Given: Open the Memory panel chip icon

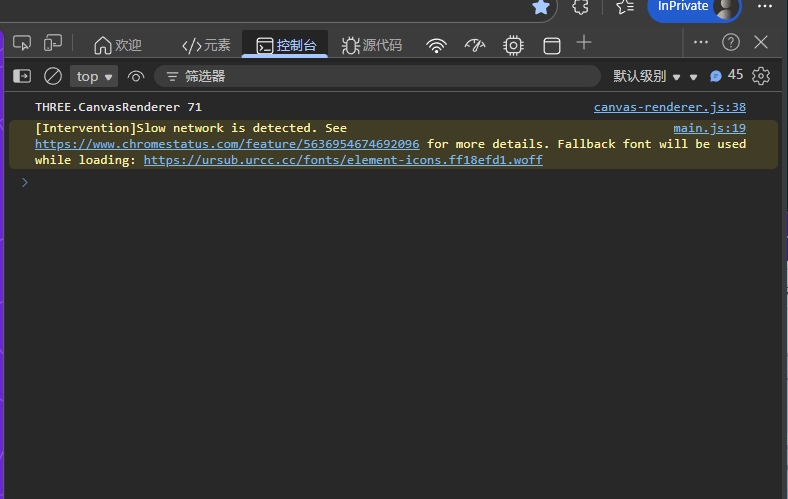Looking at the screenshot, I should coord(513,45).
